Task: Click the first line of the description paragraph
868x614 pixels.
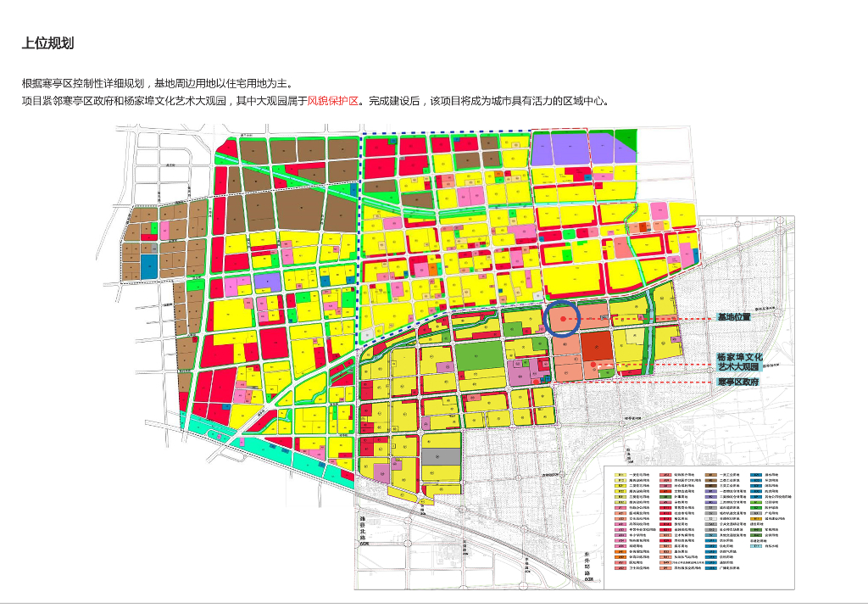Action: pyautogui.click(x=157, y=84)
